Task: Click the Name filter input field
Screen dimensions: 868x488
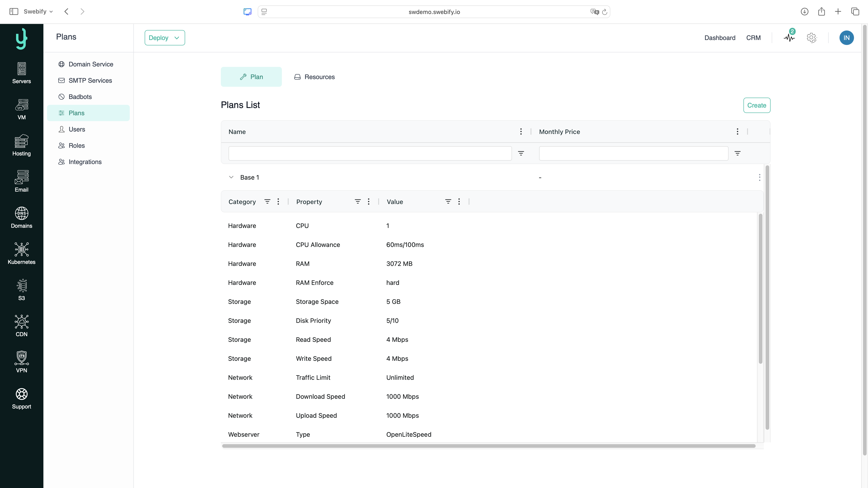Action: coord(370,154)
